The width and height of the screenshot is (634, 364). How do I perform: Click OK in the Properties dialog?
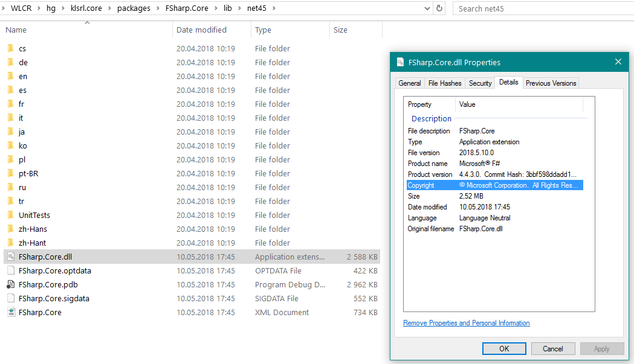[504, 349]
